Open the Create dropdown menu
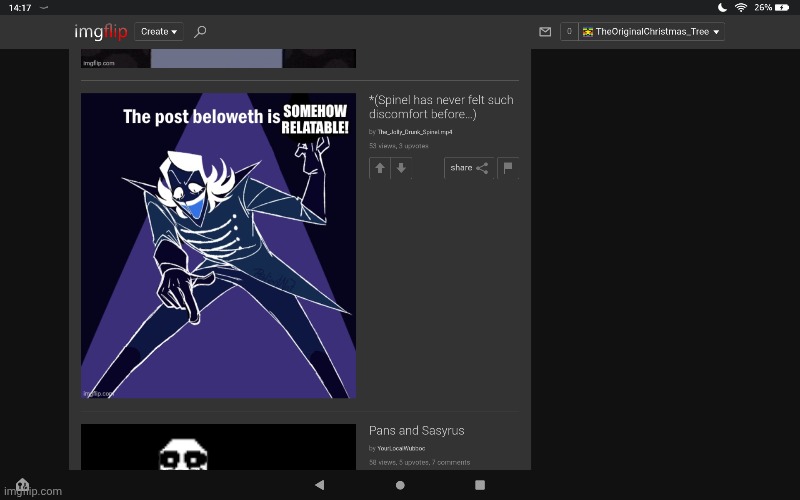Image resolution: width=800 pixels, height=500 pixels. tap(159, 32)
